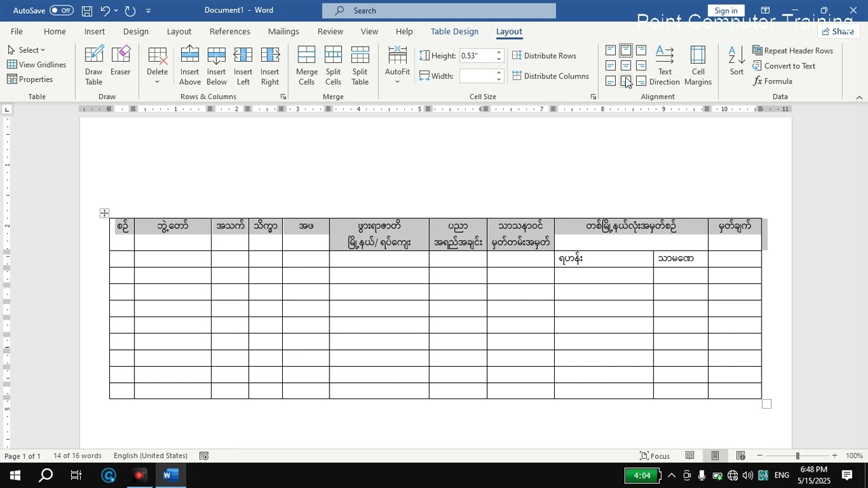Image resolution: width=868 pixels, height=488 pixels.
Task: Open the Delete dropdown menu
Action: click(157, 66)
